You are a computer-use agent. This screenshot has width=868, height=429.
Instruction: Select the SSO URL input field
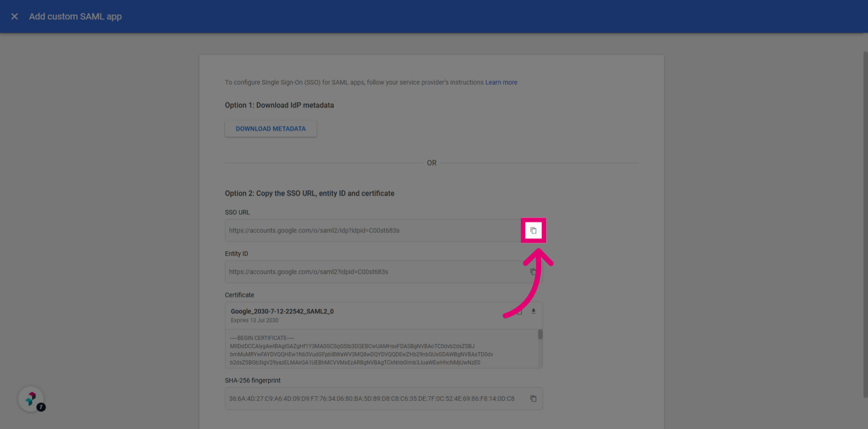[x=384, y=230]
